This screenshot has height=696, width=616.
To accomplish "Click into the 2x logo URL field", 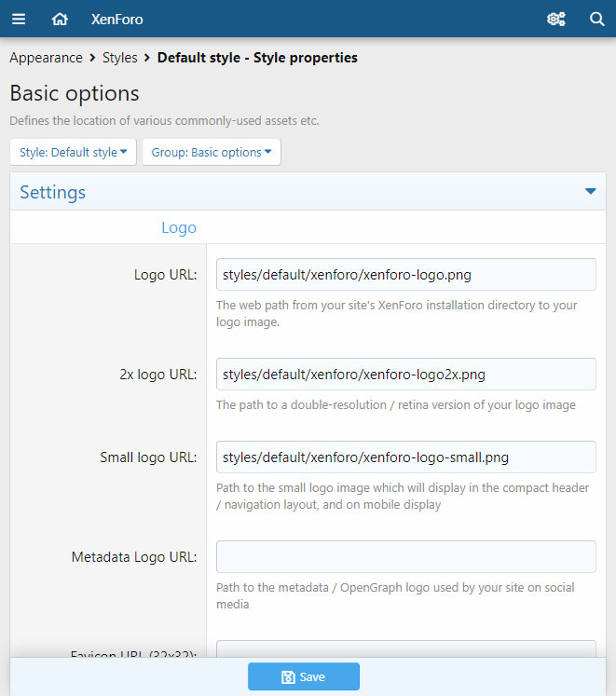I will [405, 374].
